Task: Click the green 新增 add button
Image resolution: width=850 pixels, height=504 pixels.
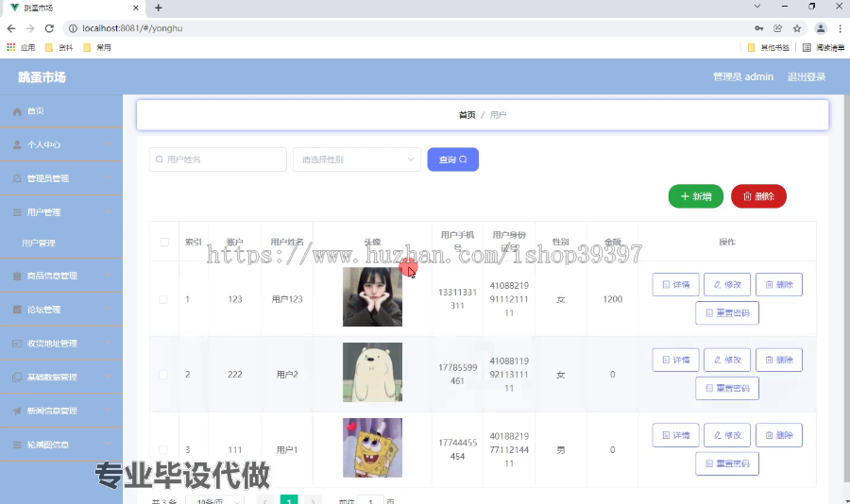Action: (x=695, y=196)
